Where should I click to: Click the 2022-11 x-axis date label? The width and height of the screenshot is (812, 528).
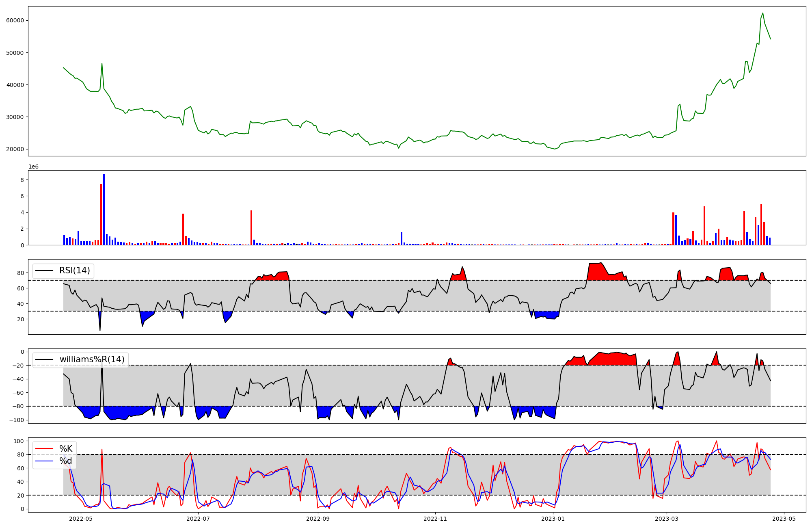[435, 519]
